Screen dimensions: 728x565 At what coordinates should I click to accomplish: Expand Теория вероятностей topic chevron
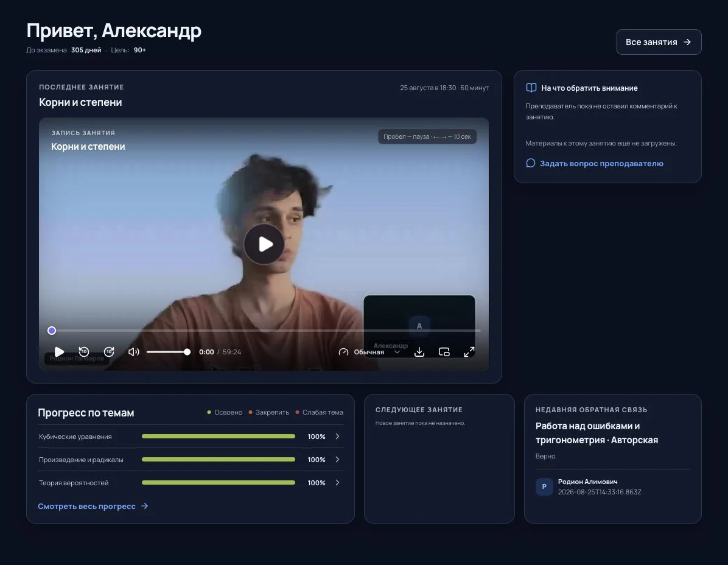338,483
